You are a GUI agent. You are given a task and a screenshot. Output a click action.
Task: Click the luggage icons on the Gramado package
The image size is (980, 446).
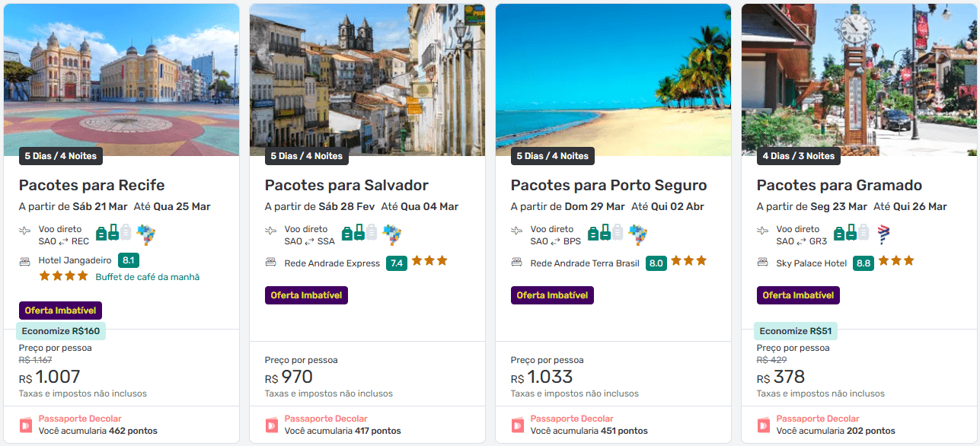tap(851, 233)
